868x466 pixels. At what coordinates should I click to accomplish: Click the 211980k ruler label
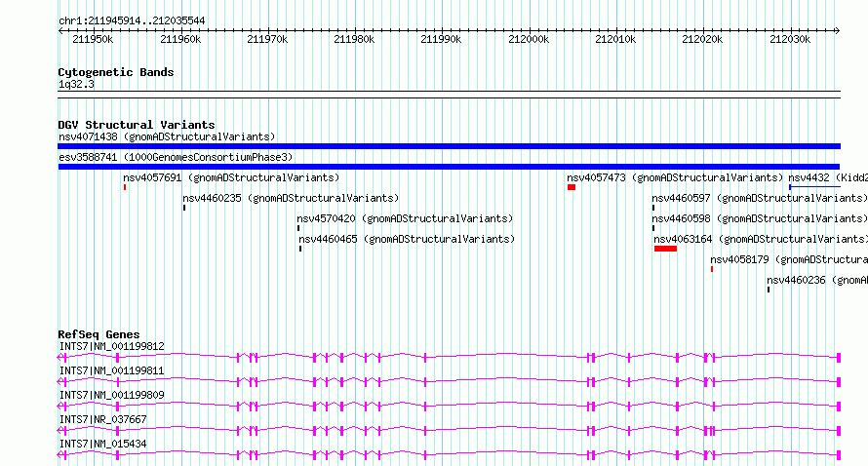[x=354, y=39]
